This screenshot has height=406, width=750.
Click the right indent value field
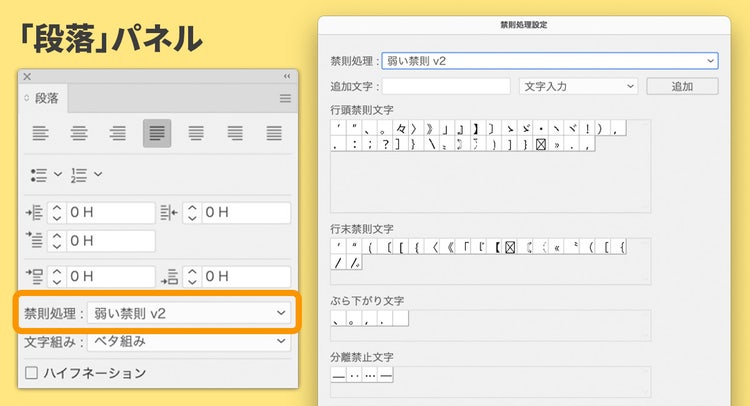click(x=246, y=212)
